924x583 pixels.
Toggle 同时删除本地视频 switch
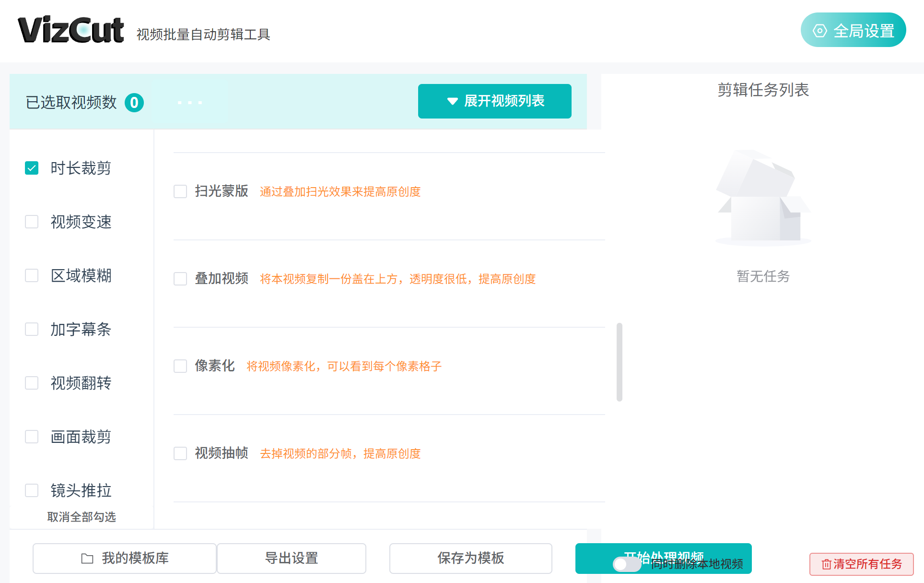point(626,564)
